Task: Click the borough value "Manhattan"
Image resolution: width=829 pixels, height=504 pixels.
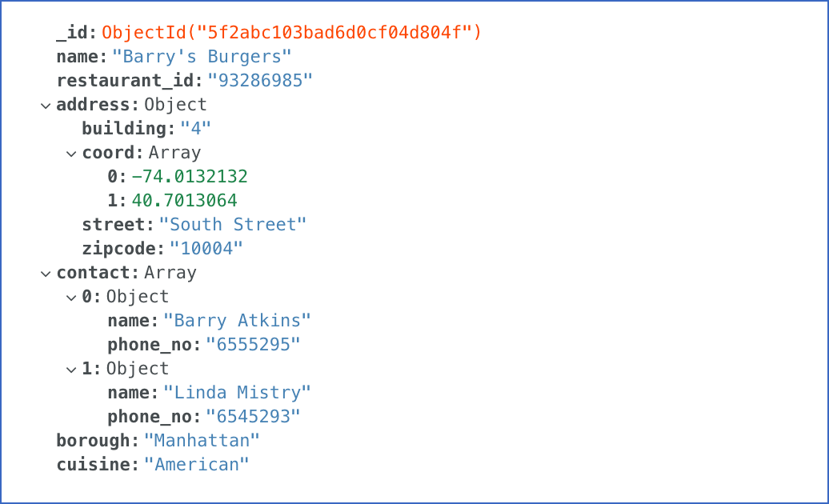Action: tap(202, 441)
